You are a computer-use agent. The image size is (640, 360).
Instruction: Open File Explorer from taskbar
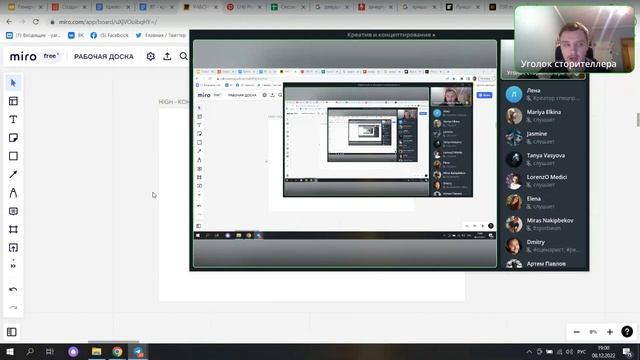pos(96,351)
